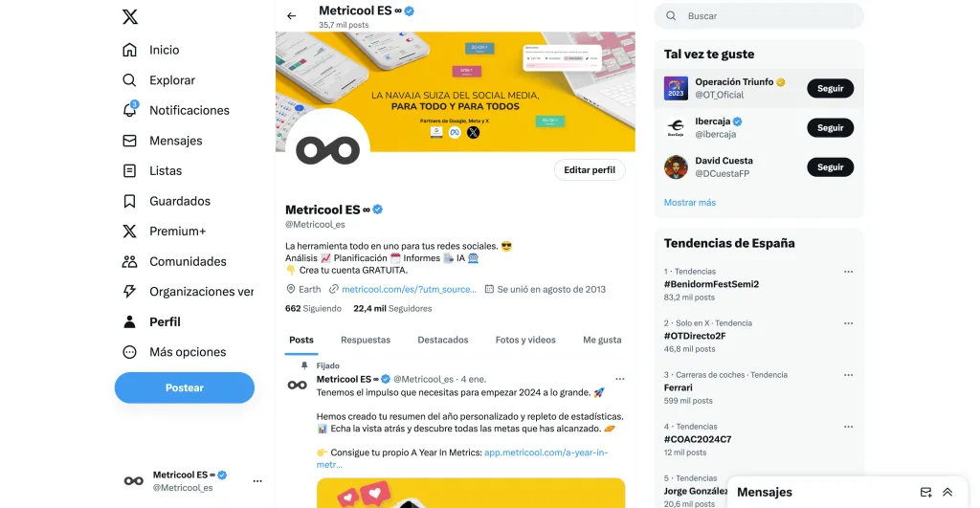Open Notificaciones via the bell icon
Screen dimensions: 980x508
129,110
